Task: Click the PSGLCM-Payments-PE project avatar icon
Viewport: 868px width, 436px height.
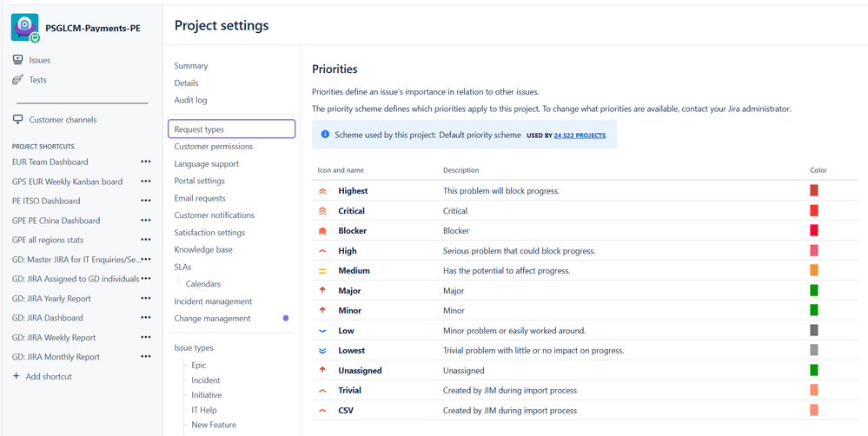Action: 24,27
